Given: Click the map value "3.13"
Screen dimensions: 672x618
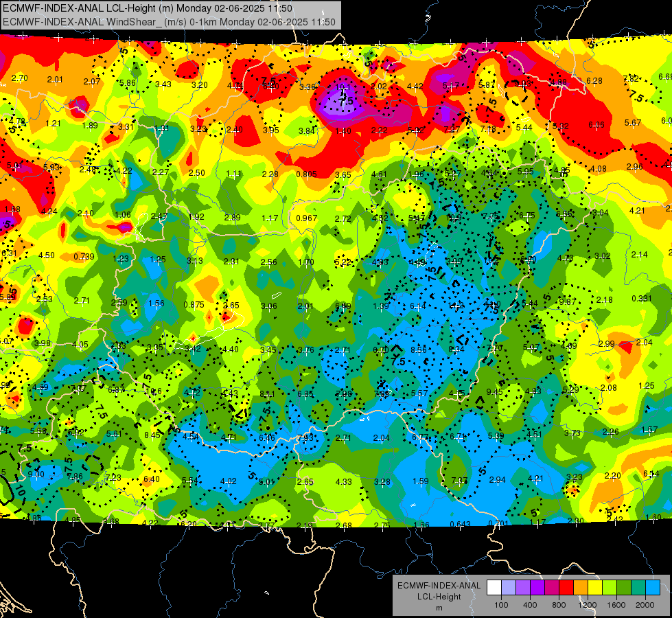Looking at the screenshot, I should point(195,260).
